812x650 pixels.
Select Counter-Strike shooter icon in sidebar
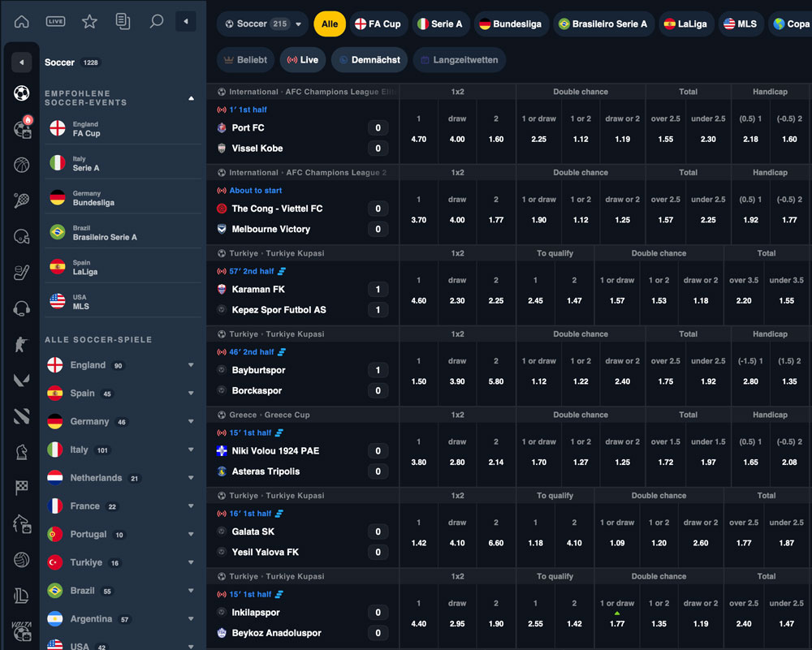21,344
